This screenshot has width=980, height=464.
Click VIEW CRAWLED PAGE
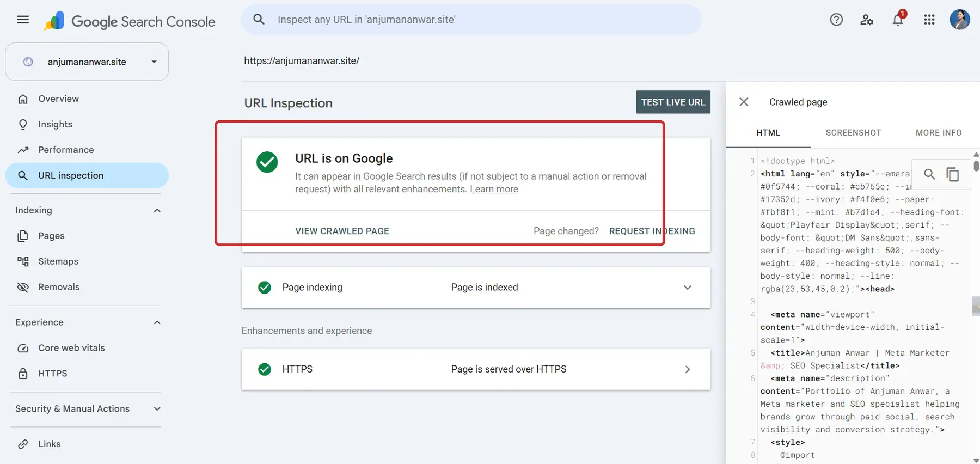(342, 231)
